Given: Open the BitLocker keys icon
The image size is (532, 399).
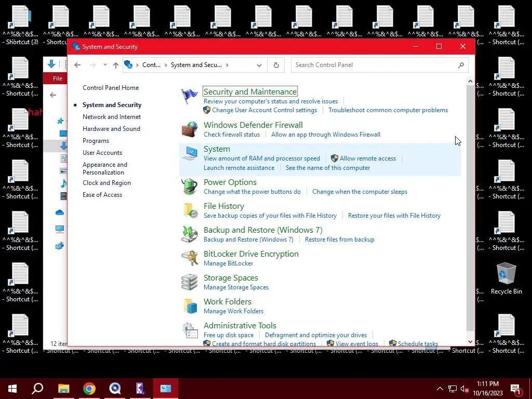Looking at the screenshot, I should 189,258.
